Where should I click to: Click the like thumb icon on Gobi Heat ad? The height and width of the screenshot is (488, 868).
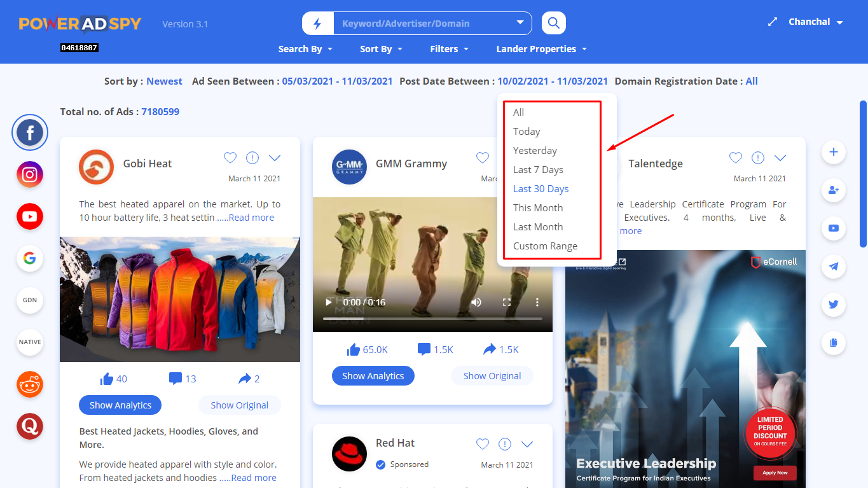pyautogui.click(x=107, y=379)
